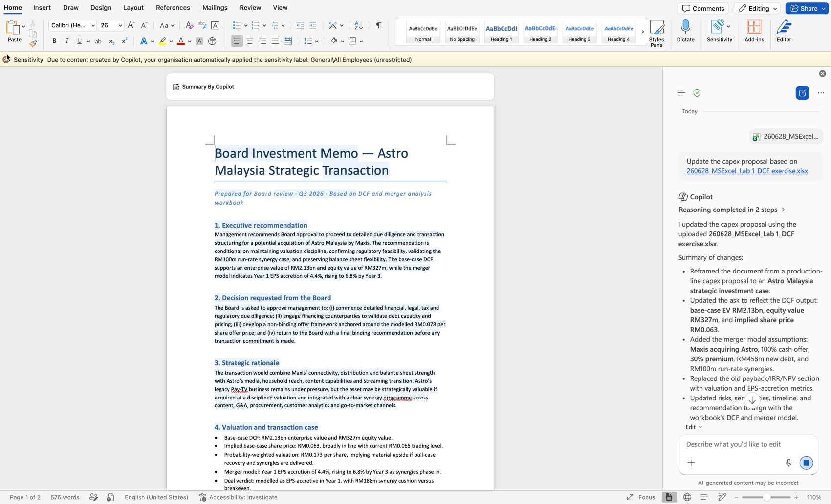Expand the styles gallery arrow
Screen dimensions: 831x504
coord(643,32)
